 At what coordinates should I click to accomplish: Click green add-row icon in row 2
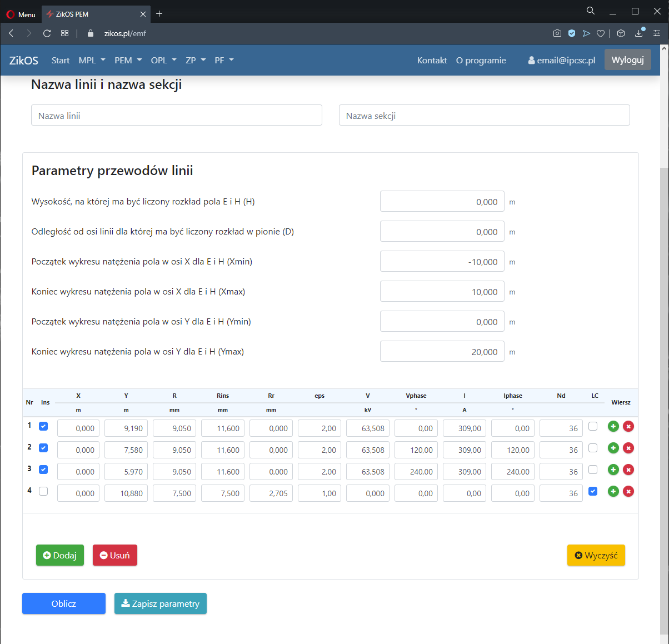[x=613, y=448]
